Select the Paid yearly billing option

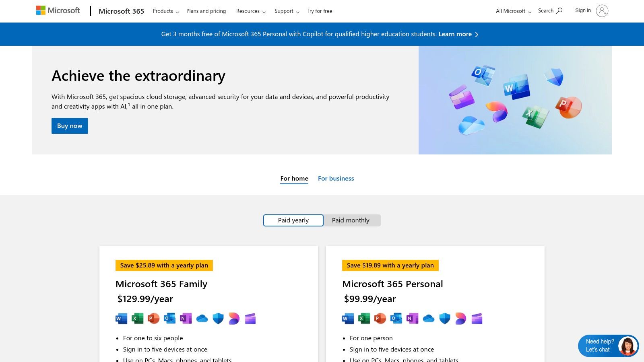293,220
